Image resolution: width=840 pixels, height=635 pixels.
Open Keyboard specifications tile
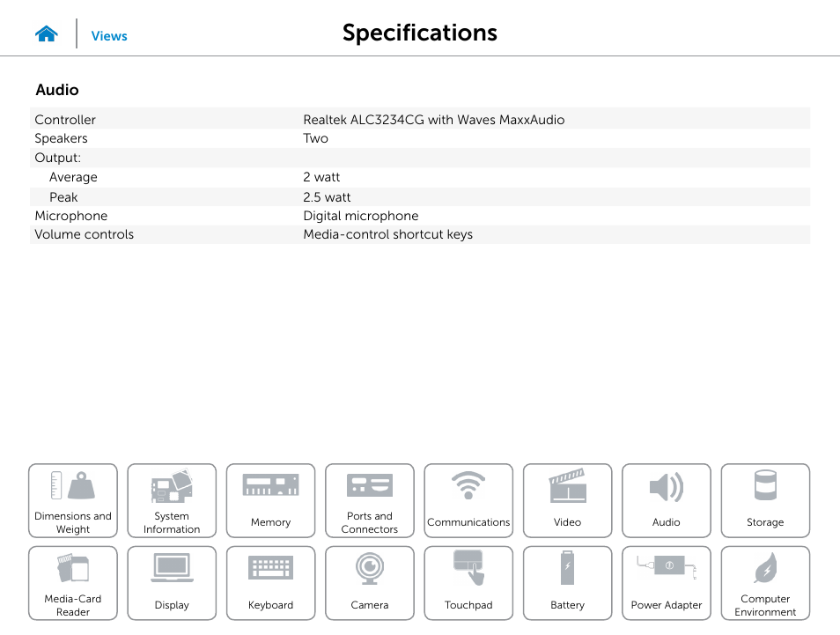[x=270, y=583]
